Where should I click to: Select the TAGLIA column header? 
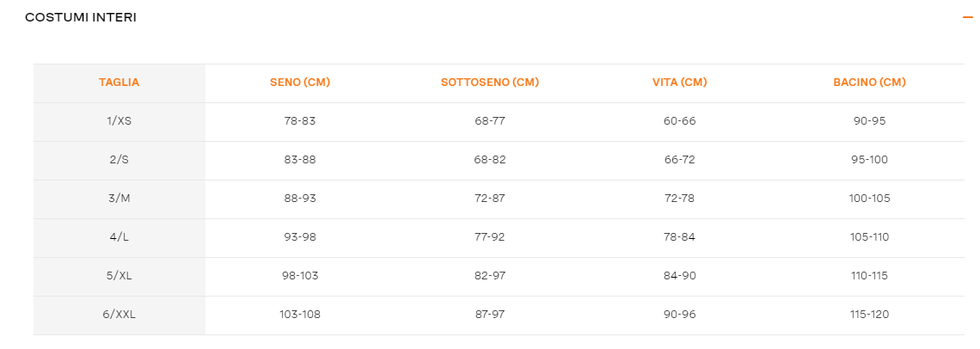pos(119,83)
